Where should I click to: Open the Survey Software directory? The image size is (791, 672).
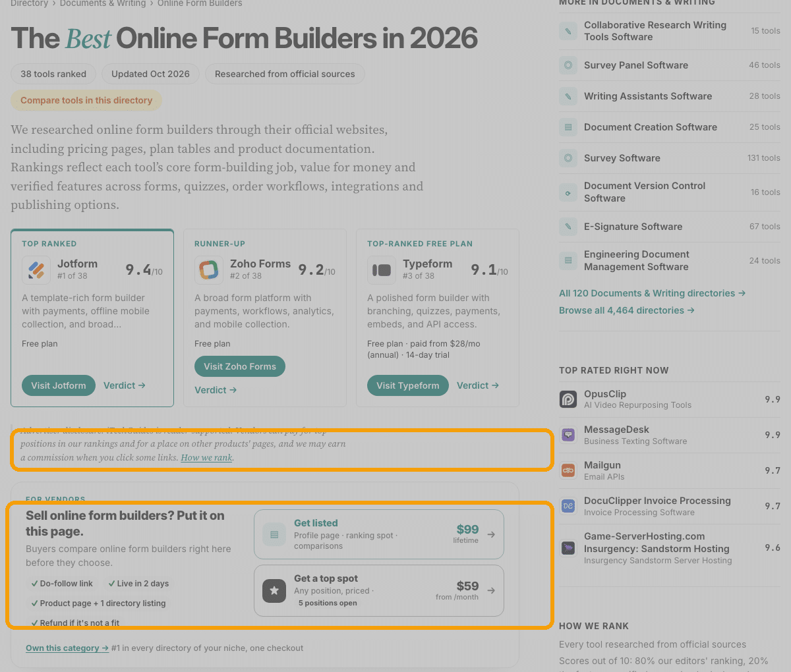click(670, 158)
